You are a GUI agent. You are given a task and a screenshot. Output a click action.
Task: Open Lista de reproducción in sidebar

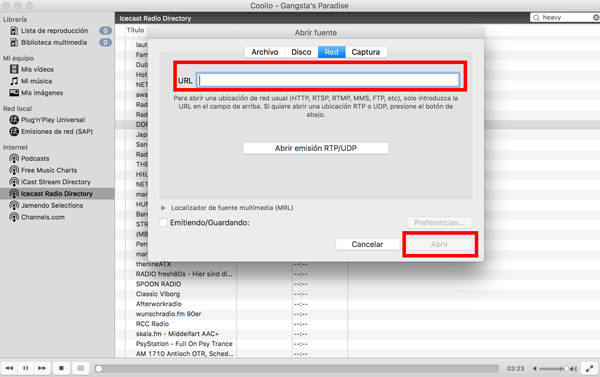54,31
